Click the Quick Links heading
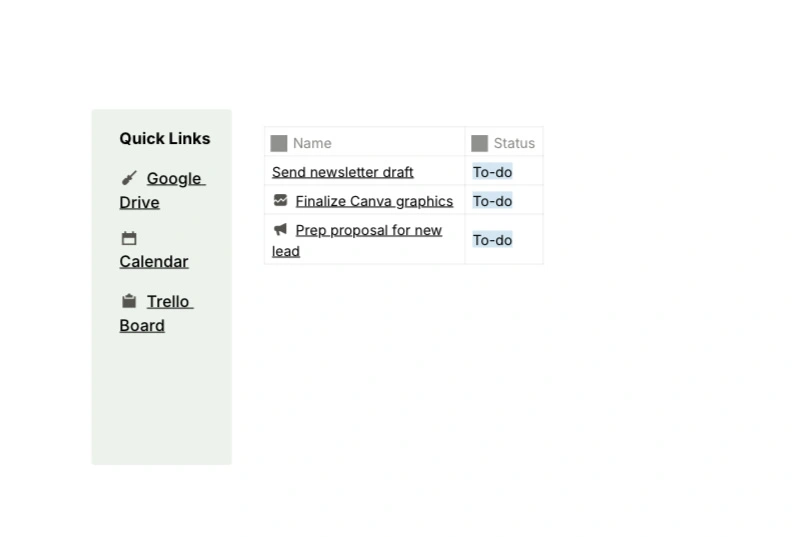The image size is (800, 537). point(165,138)
